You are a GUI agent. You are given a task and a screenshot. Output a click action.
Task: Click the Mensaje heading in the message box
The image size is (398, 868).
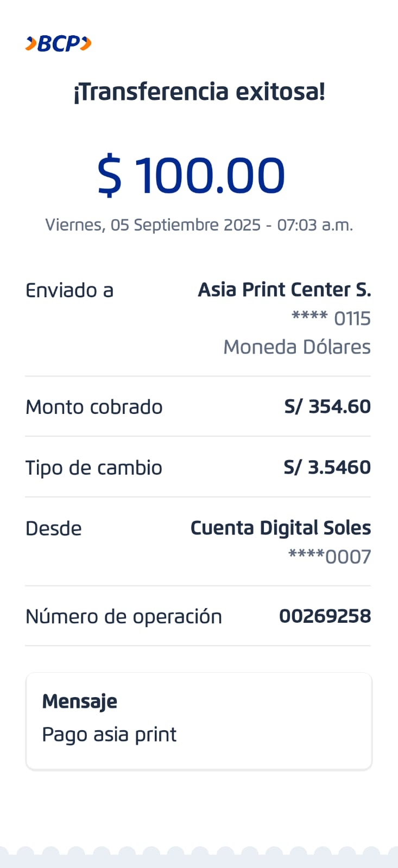click(x=80, y=701)
